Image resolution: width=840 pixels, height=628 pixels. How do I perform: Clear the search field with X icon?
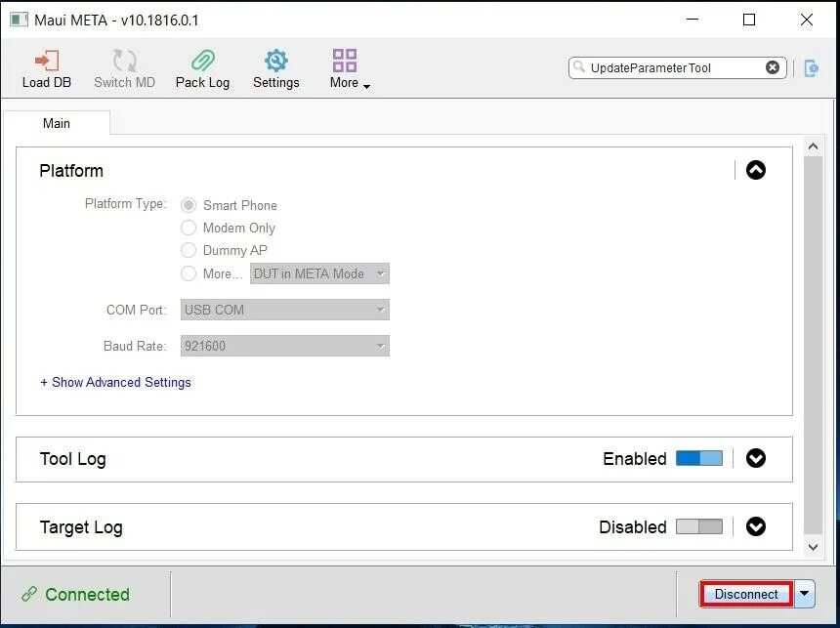[772, 67]
